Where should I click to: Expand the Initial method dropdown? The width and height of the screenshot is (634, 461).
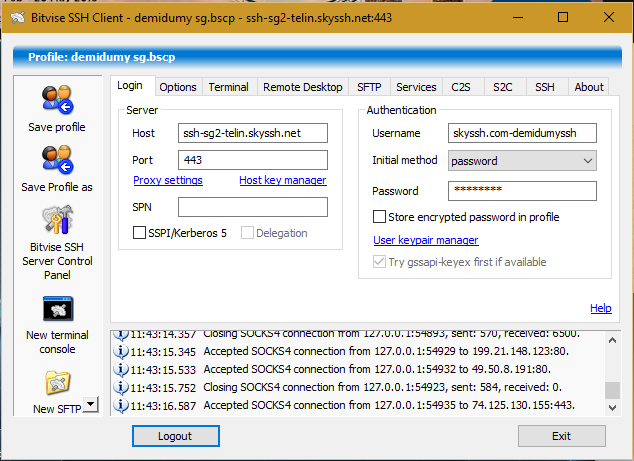588,161
